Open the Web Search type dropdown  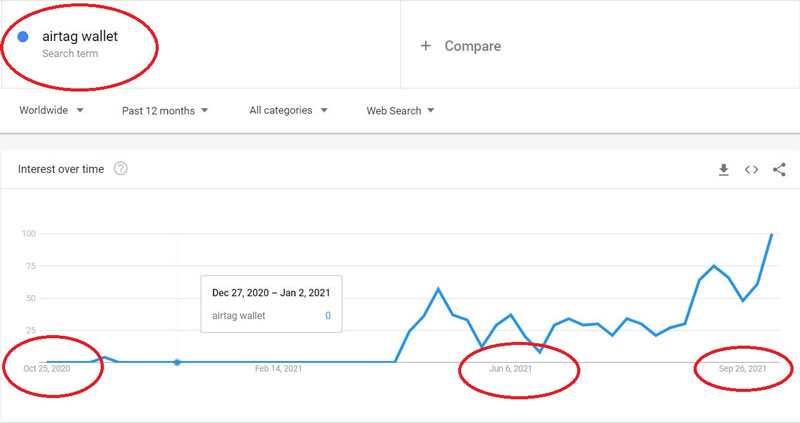[x=400, y=110]
